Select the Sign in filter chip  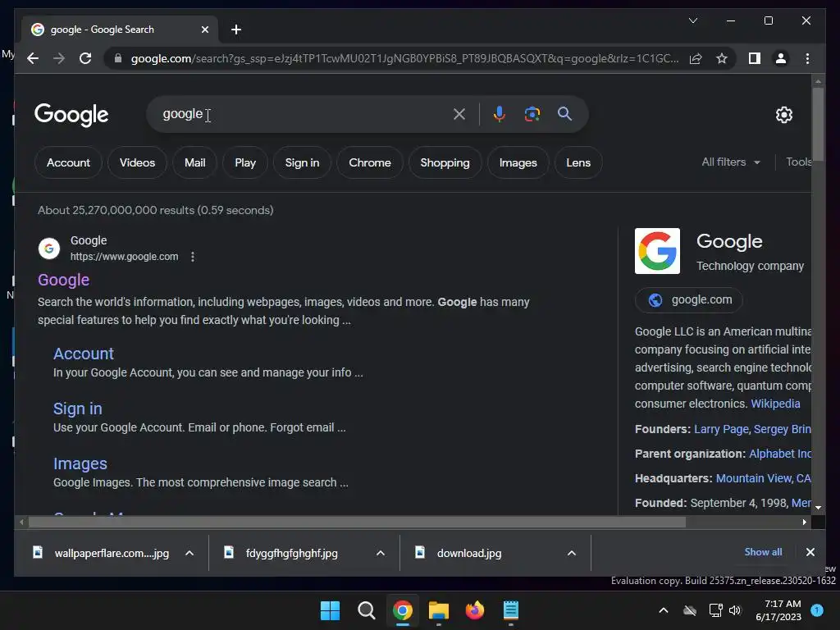(302, 162)
